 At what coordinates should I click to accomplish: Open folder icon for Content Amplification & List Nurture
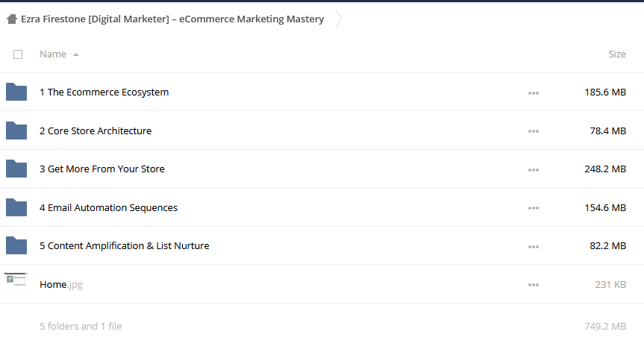point(16,245)
